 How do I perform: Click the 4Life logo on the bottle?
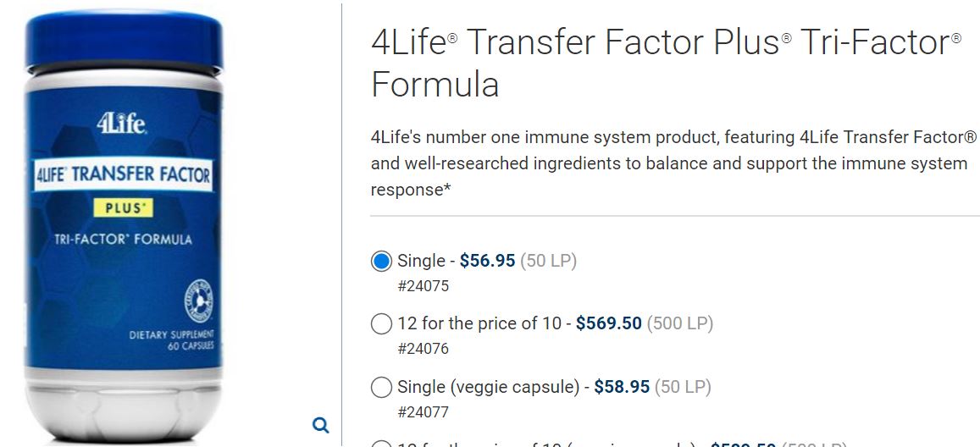pos(122,123)
